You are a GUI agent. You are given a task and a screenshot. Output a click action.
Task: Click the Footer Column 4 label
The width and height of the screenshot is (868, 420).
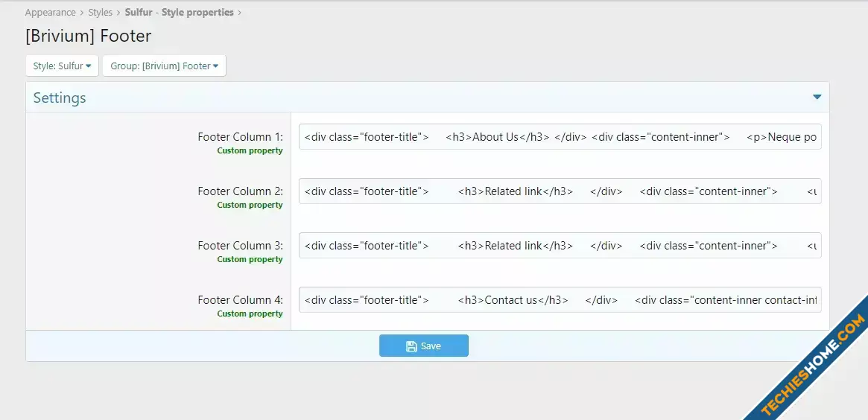pyautogui.click(x=240, y=300)
